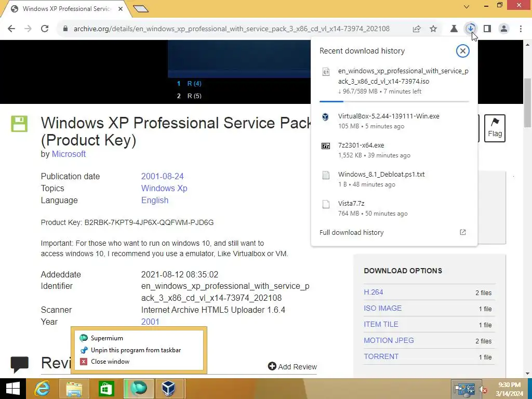Choose Supermium in the jump list
The width and height of the screenshot is (532, 399).
pos(139,338)
